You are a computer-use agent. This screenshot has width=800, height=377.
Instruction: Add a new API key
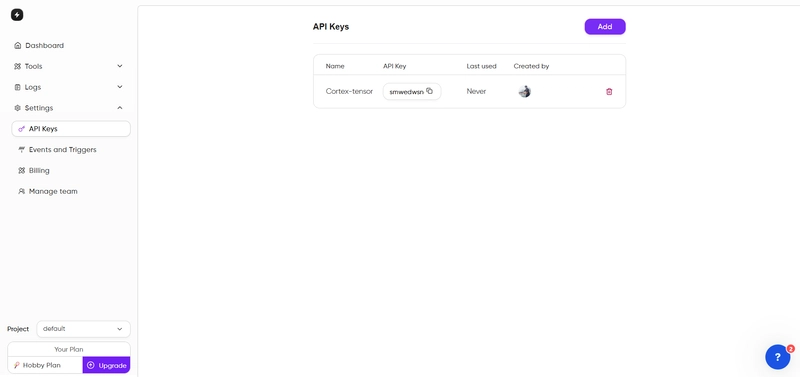605,27
